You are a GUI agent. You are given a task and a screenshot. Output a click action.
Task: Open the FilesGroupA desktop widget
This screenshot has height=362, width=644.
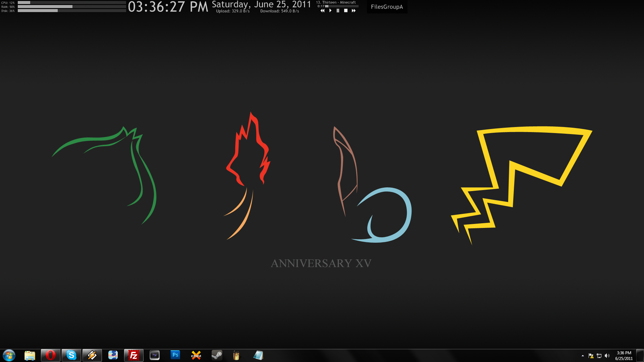(x=387, y=7)
